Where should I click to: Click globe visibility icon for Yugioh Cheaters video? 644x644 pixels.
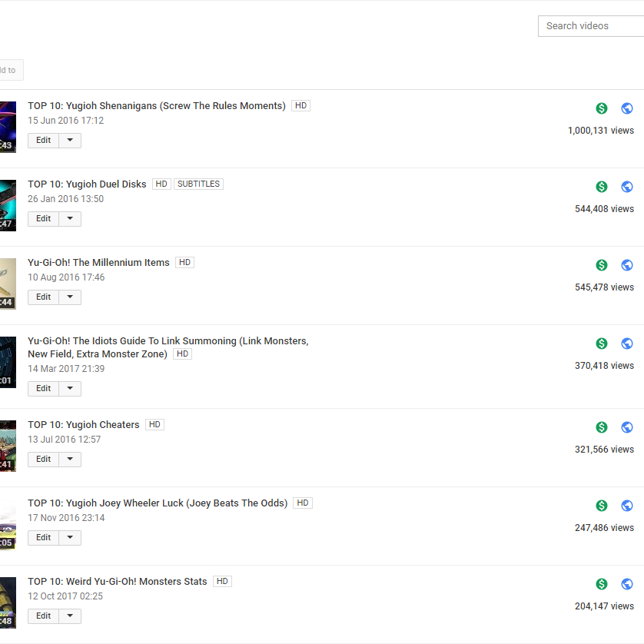click(627, 427)
